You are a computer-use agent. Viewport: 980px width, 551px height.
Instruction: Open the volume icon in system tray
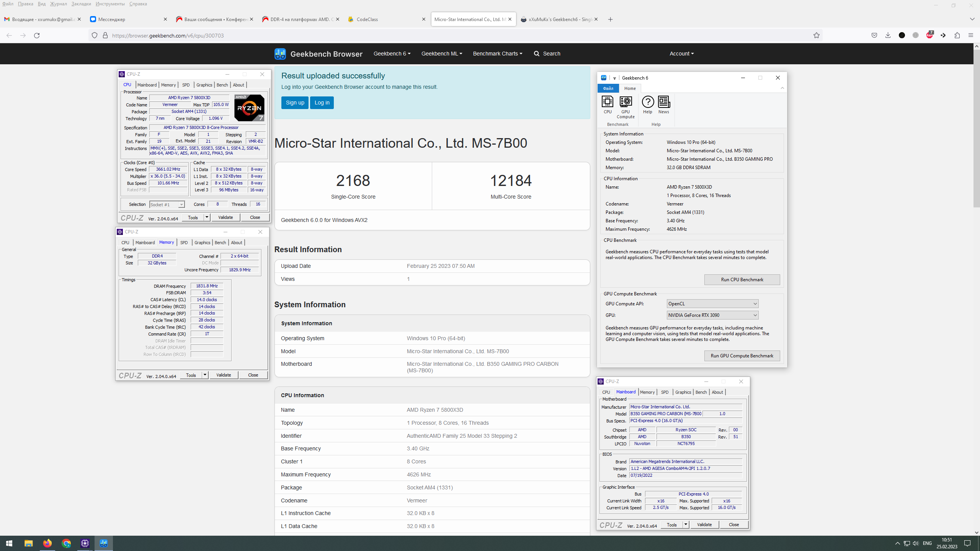click(x=916, y=543)
